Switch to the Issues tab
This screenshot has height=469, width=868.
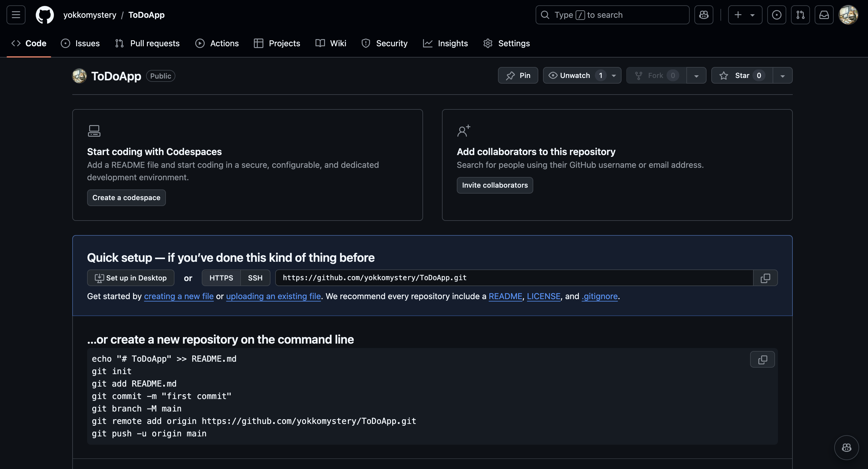pyautogui.click(x=80, y=44)
